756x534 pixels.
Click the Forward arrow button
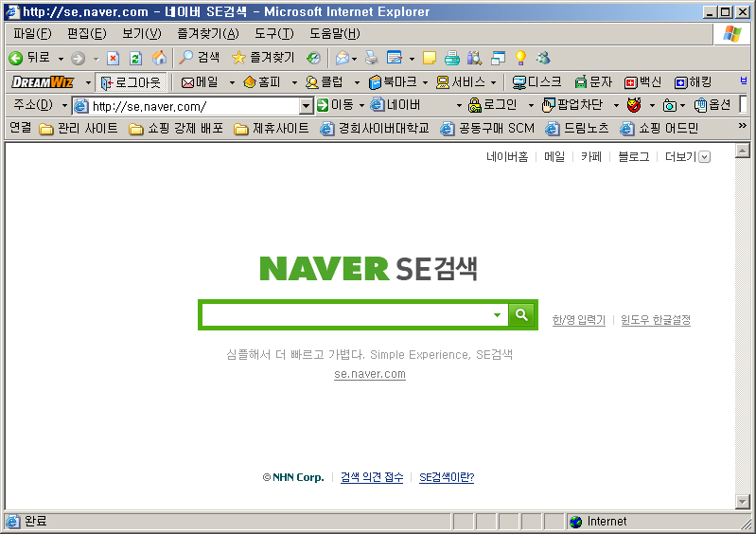click(x=78, y=59)
